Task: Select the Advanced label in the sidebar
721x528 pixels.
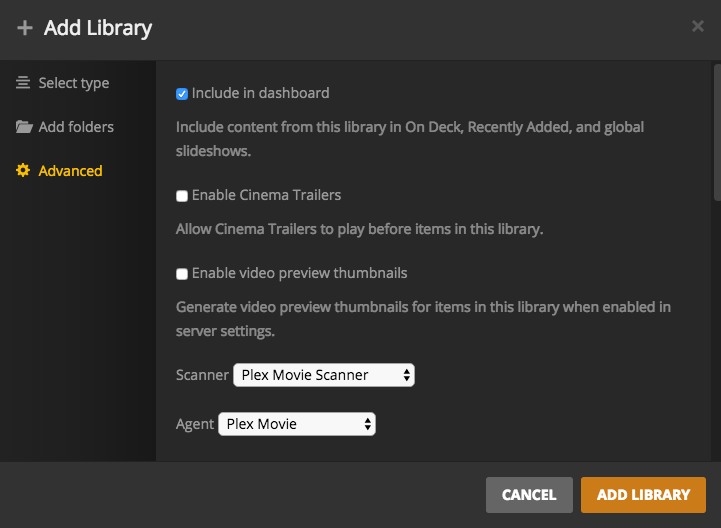Action: tap(70, 171)
